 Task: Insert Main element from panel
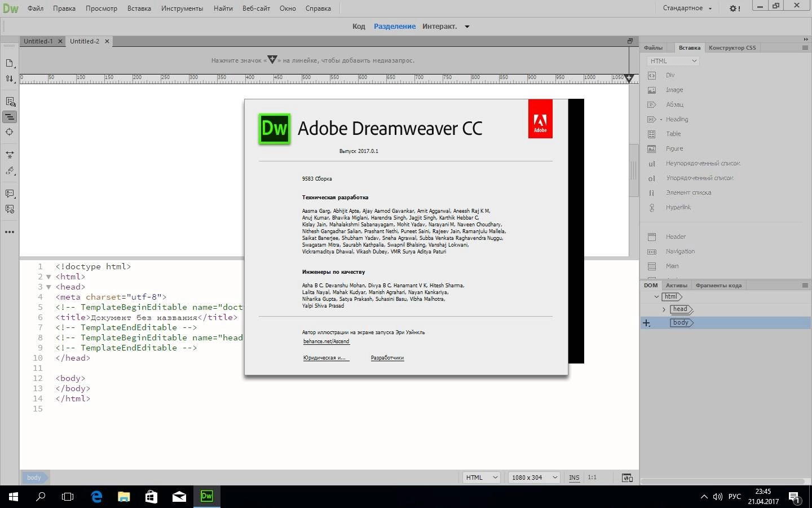[672, 266]
